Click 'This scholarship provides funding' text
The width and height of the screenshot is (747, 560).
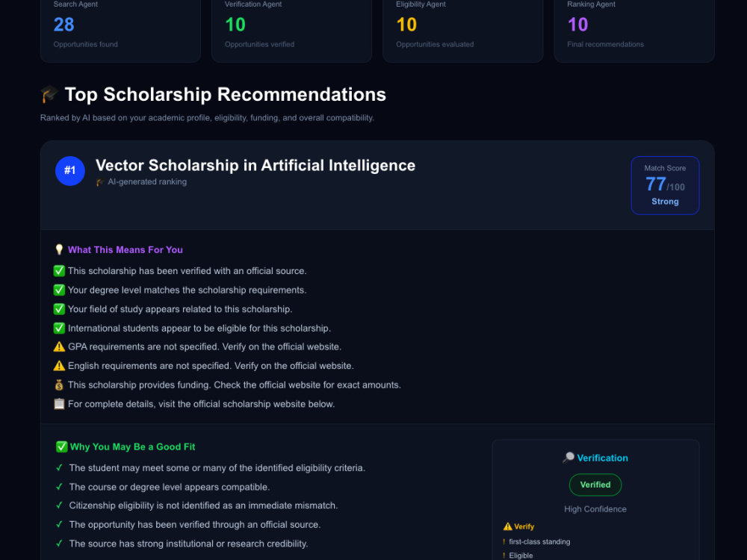(235, 385)
